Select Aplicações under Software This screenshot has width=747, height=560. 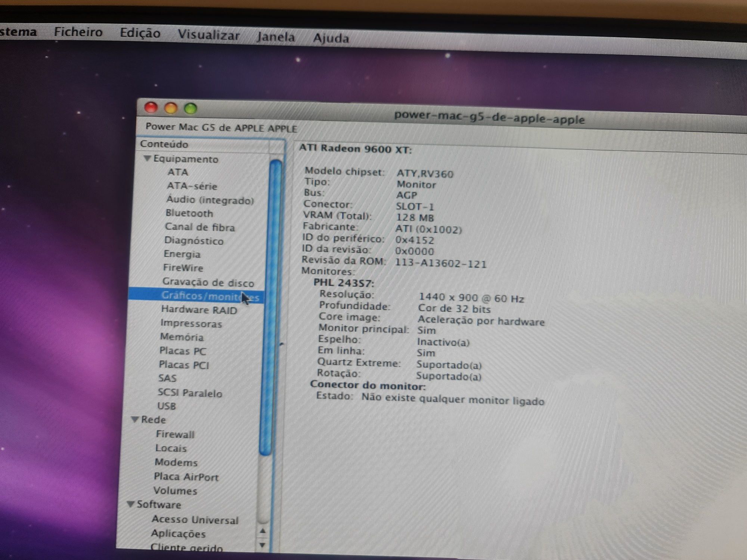click(x=178, y=533)
